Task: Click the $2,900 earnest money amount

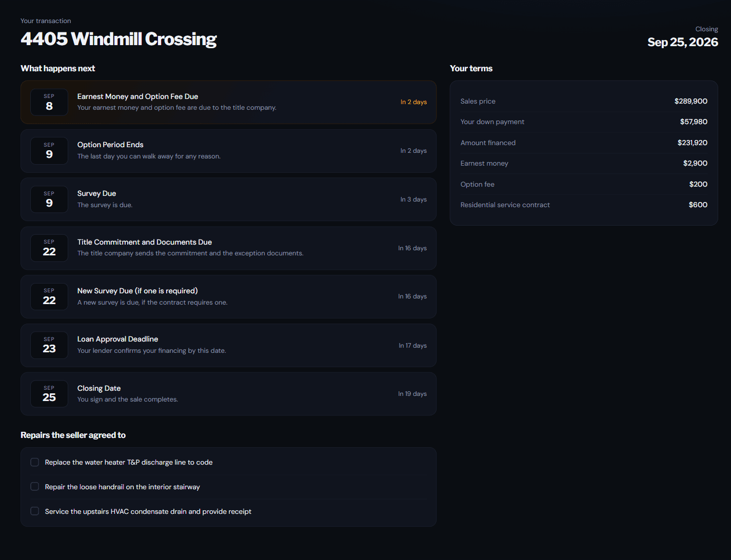Action: (695, 163)
